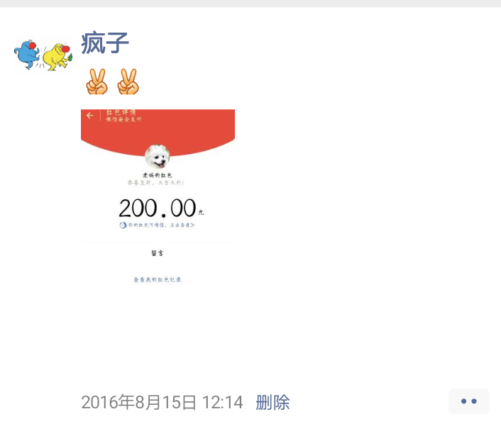Click the blue circular icon beside the 增值 link

(123, 225)
